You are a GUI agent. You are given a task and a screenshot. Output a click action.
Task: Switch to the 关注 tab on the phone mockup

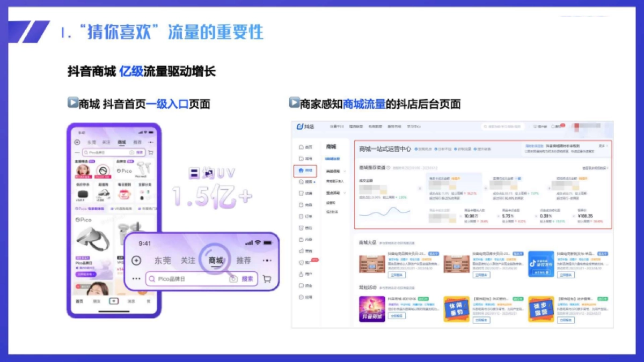click(188, 260)
